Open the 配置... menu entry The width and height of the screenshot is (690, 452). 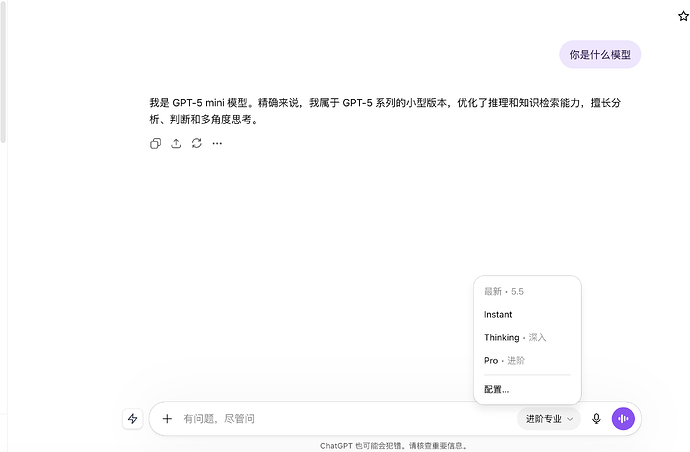pyautogui.click(x=527, y=390)
